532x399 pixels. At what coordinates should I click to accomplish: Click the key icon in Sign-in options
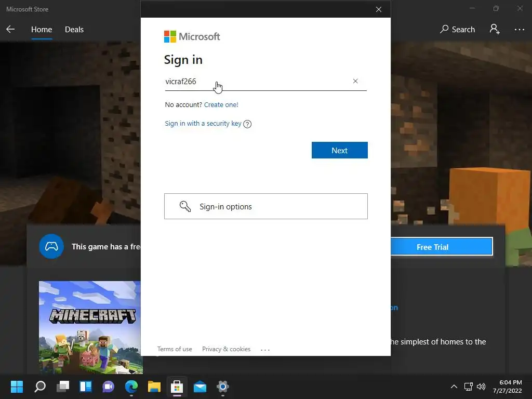click(185, 206)
